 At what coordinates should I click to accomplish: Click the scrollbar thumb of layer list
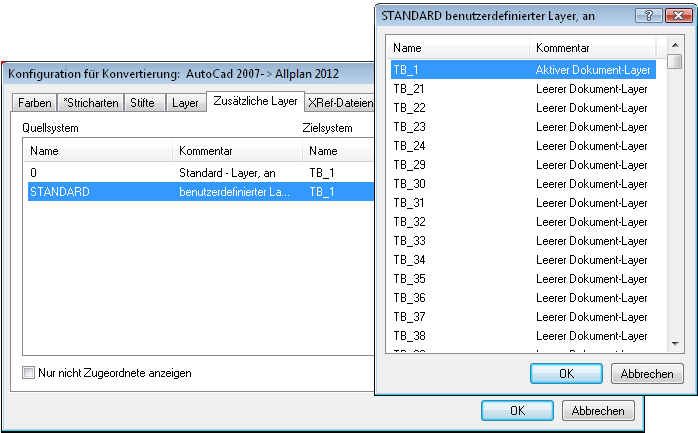pos(675,61)
